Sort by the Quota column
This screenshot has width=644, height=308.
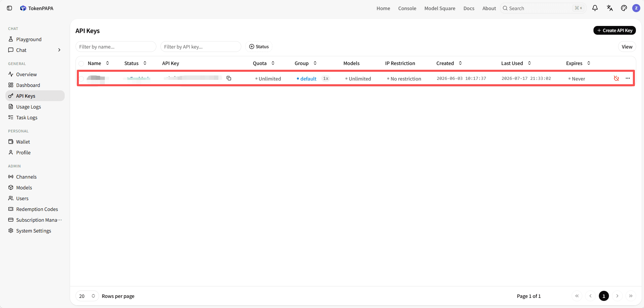pos(264,63)
